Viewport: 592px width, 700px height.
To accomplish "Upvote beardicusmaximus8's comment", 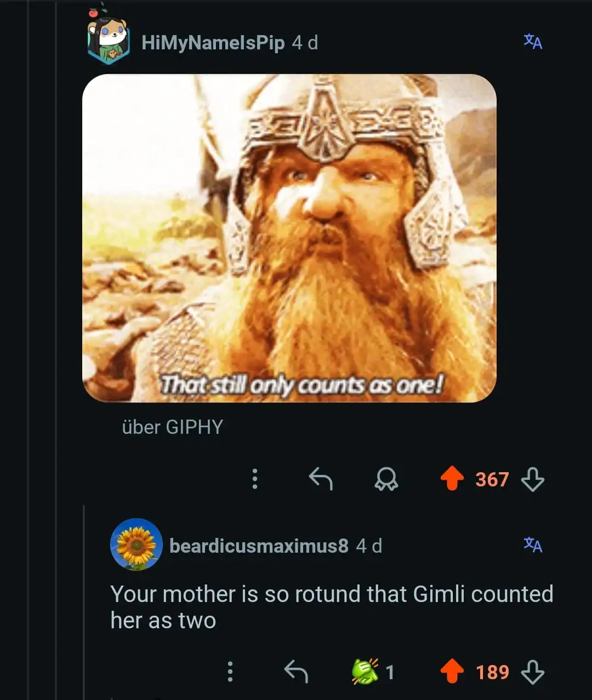I will (452, 672).
